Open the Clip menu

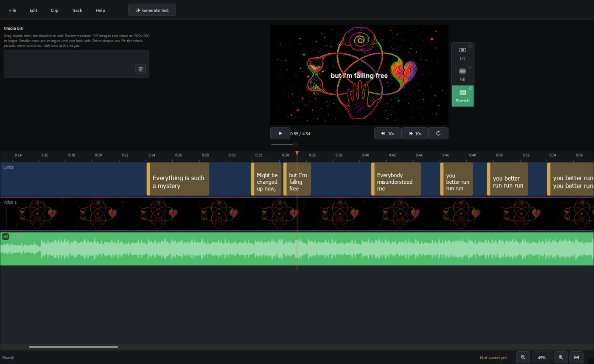click(55, 10)
